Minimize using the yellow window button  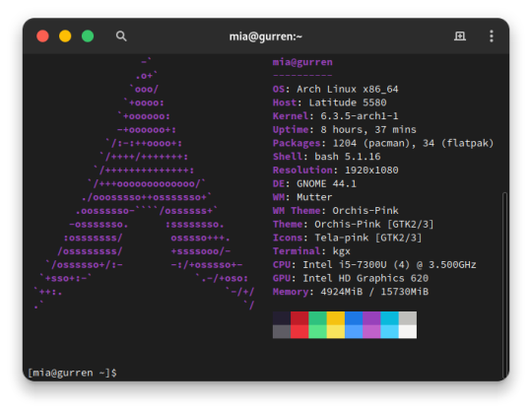click(x=65, y=35)
